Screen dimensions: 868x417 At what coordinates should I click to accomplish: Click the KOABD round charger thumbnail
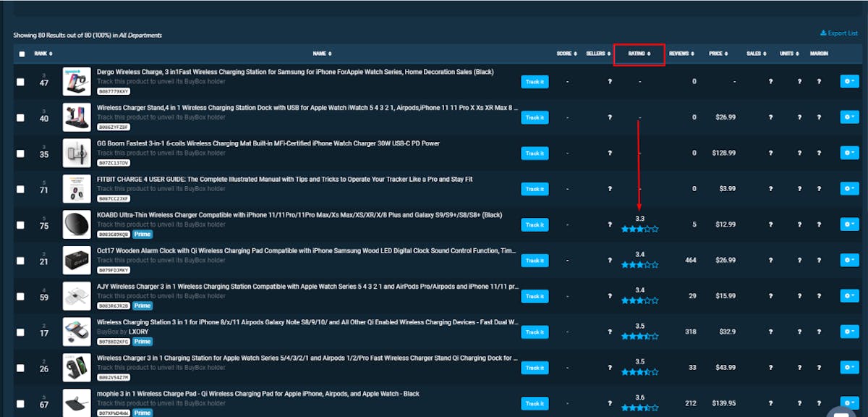point(77,224)
